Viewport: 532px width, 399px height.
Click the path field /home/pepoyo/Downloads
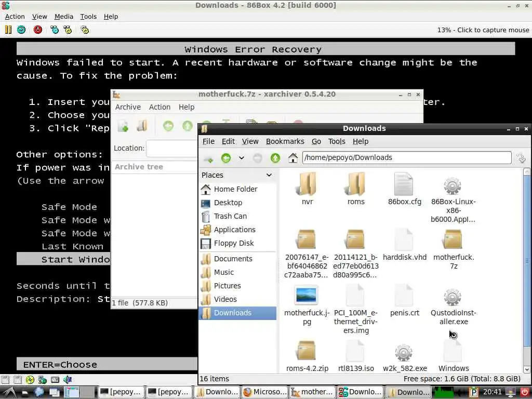pos(407,158)
